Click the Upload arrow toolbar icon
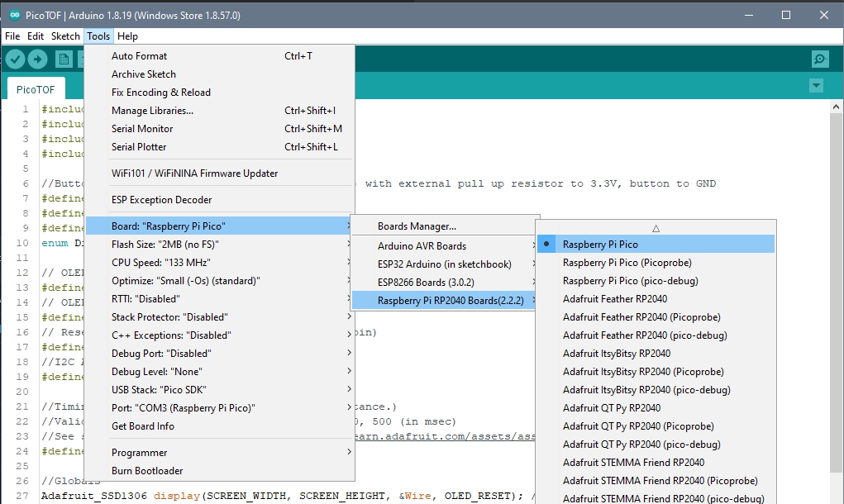Screen dimensions: 844x504 coord(37,59)
